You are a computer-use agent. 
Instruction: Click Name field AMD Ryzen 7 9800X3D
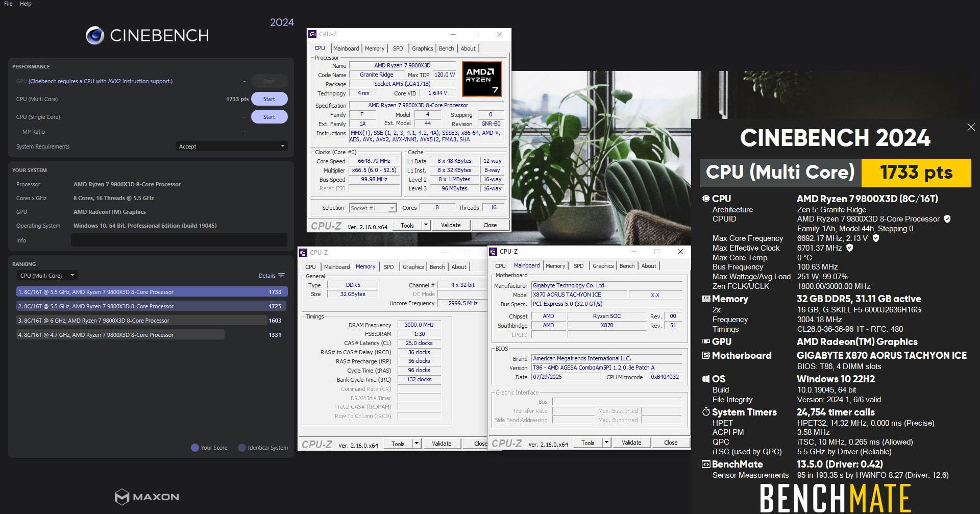pyautogui.click(x=402, y=65)
